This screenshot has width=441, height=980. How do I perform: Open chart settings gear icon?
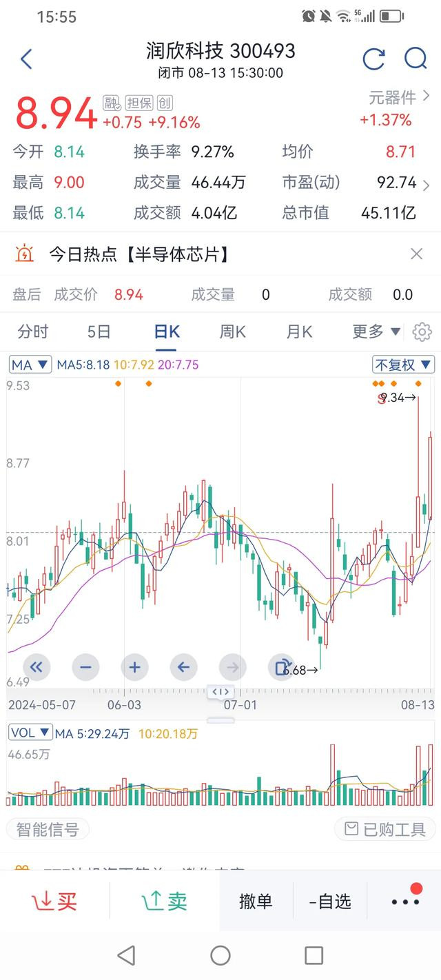(422, 332)
